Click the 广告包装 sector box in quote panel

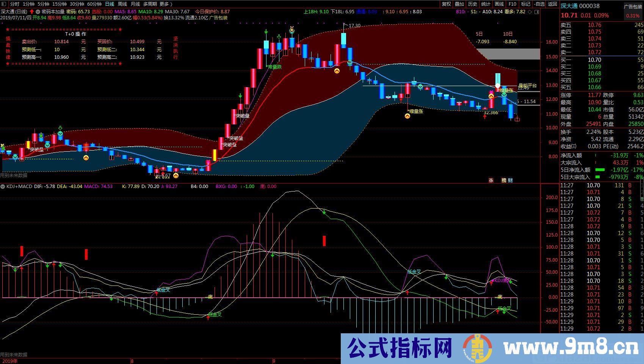pos(633,7)
